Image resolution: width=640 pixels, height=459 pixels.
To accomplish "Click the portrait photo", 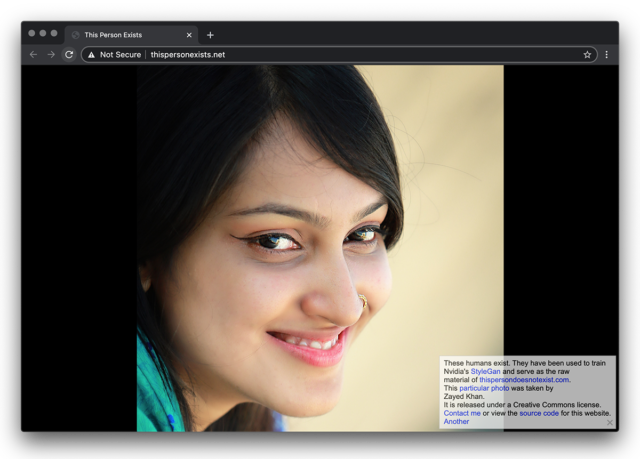I will [320, 248].
